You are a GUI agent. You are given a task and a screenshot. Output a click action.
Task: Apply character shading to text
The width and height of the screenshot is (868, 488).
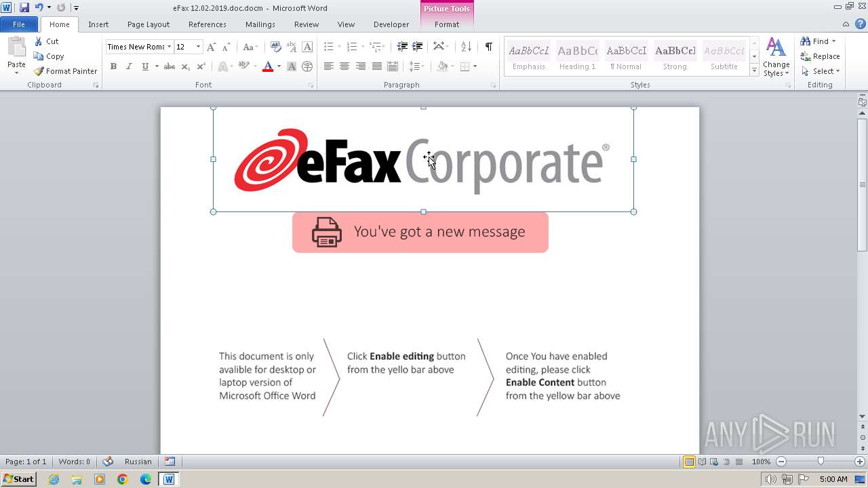tap(292, 66)
